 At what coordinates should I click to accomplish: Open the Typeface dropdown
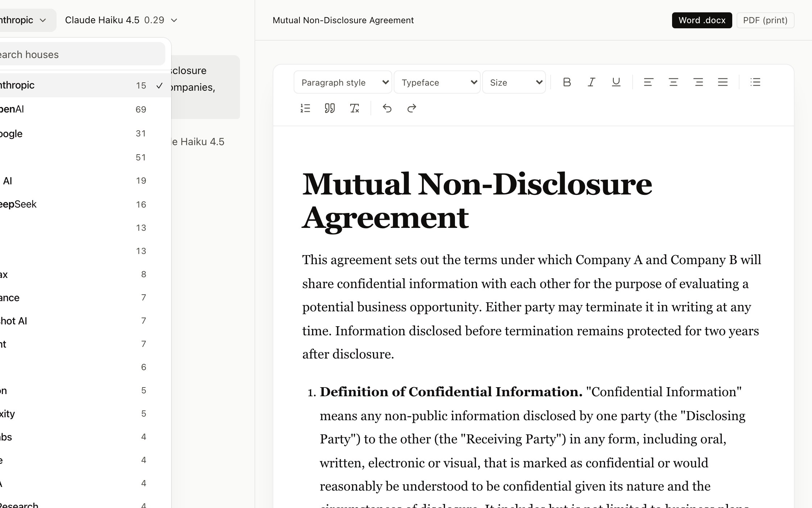pyautogui.click(x=437, y=82)
